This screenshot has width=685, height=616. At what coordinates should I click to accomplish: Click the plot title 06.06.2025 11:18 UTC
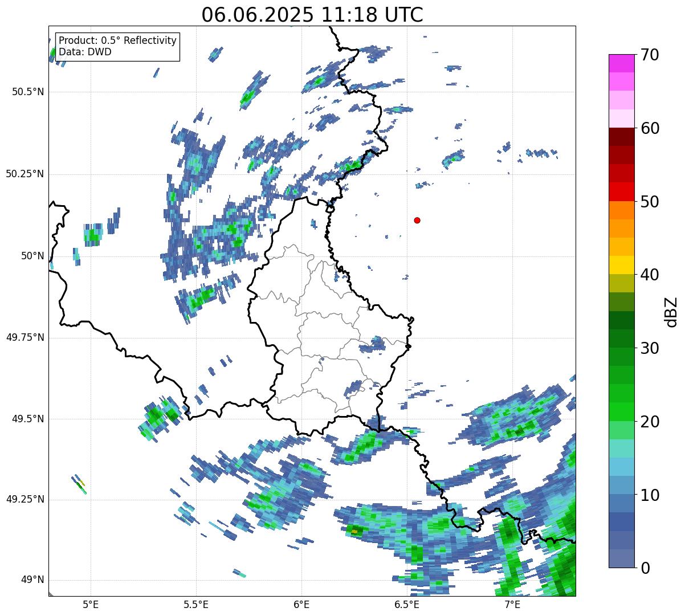pyautogui.click(x=312, y=15)
